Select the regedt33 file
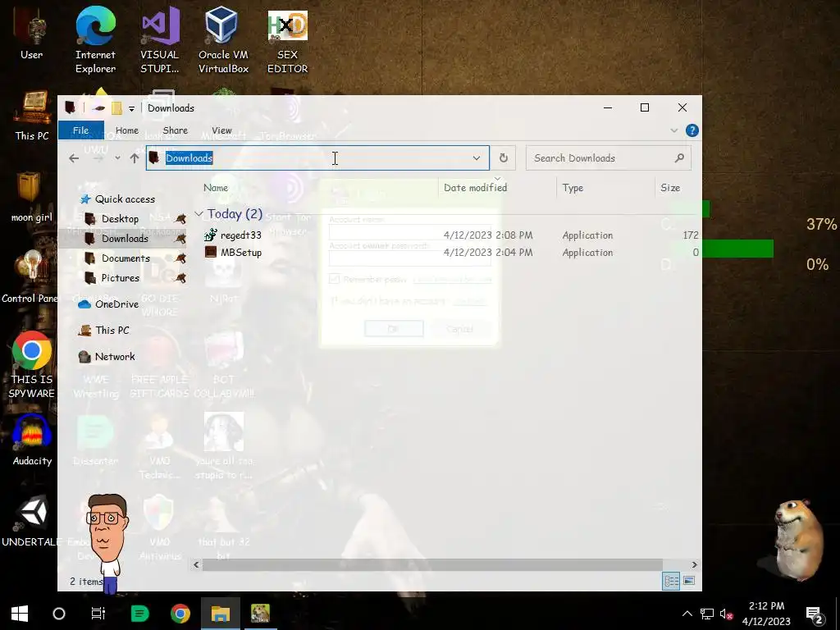840x630 pixels. [x=240, y=235]
